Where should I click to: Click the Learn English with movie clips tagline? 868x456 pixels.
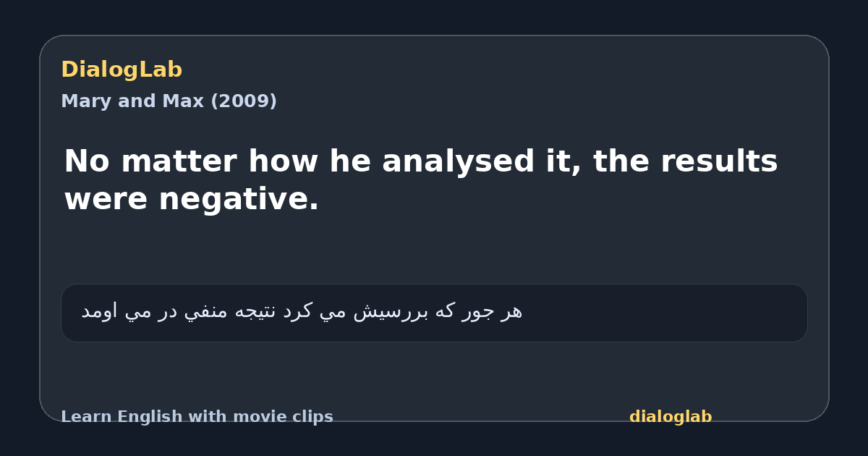197,417
